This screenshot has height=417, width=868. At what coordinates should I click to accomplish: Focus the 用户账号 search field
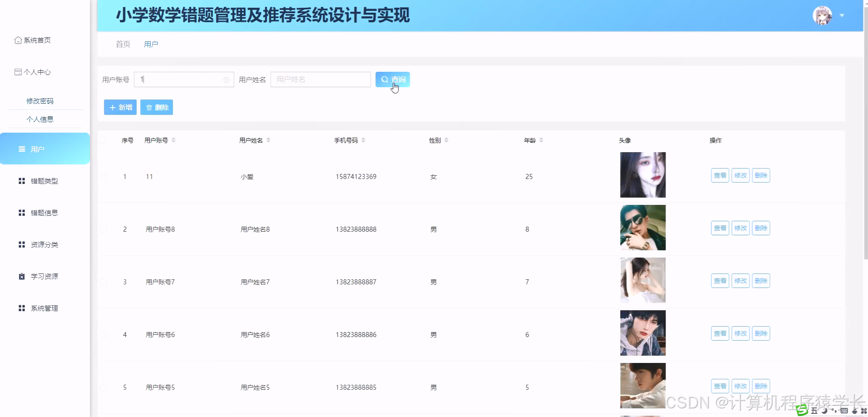click(x=184, y=79)
